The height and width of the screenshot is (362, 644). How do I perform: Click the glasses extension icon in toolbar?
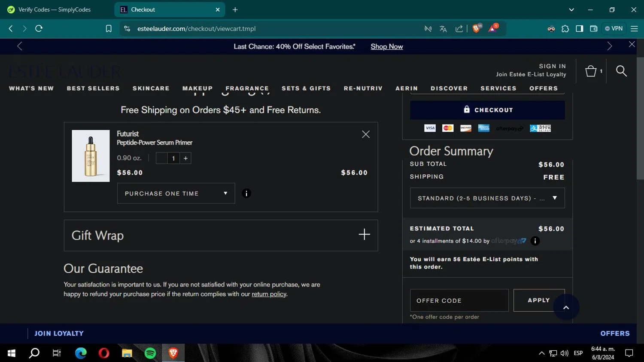(551, 29)
